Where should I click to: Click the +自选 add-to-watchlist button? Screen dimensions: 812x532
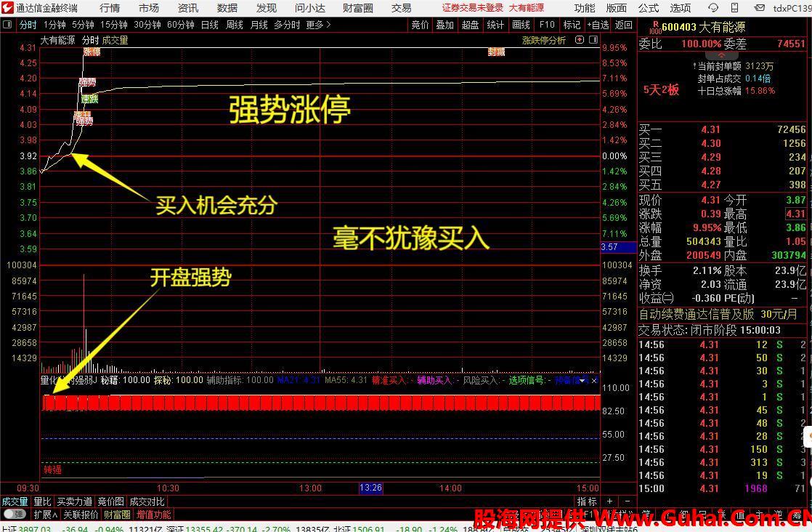[x=598, y=25]
